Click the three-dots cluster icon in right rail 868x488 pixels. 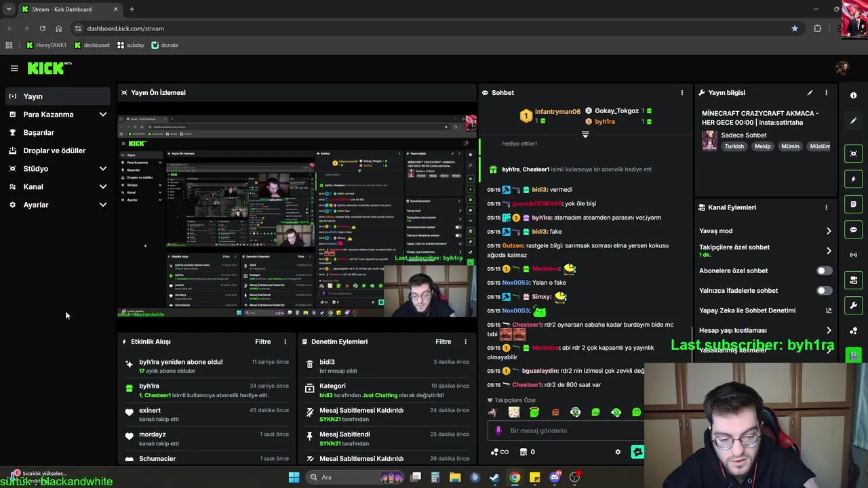pos(853,331)
